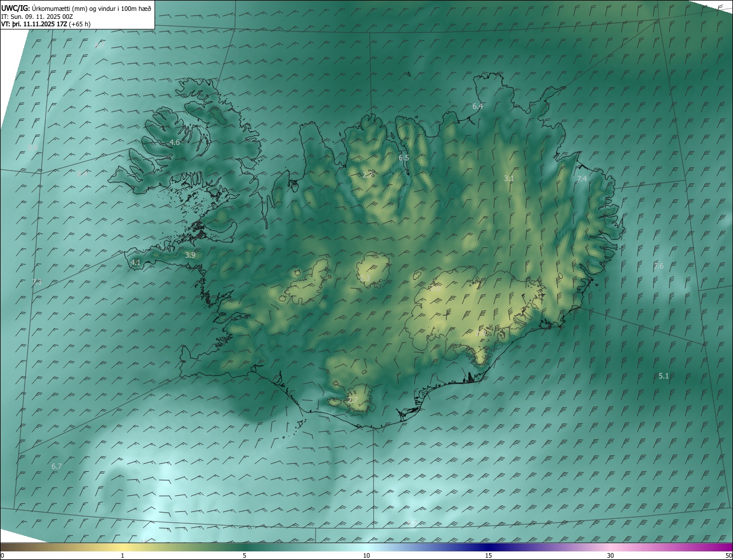Screen dimensions: 733x560
Task: Click the 7.3 value off the west coast
Action: [37, 282]
